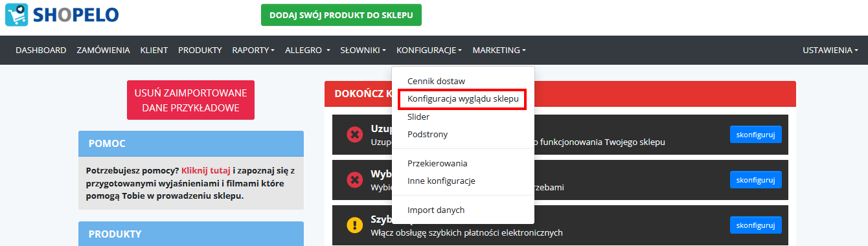Click USUŃ ZAIMPORTOWANE DANE PRZYKŁADOWE button
868x246 pixels.
tap(190, 100)
